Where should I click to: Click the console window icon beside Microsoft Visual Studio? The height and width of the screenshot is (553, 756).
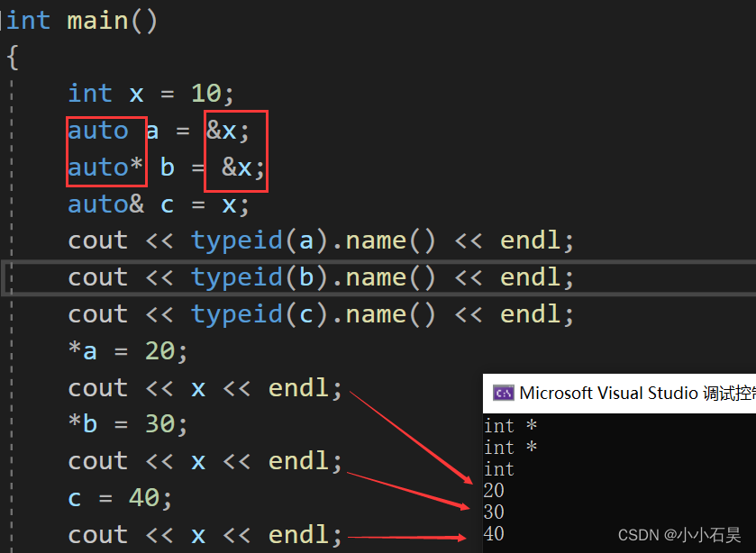[504, 394]
